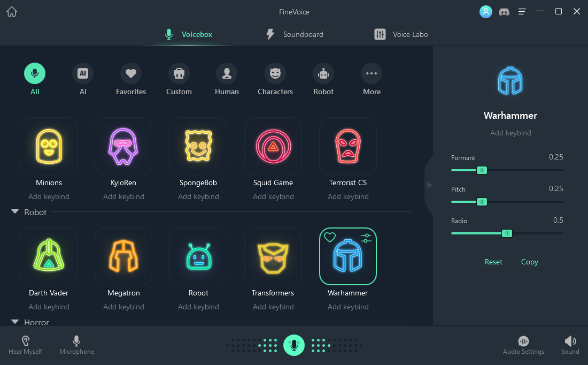The width and height of the screenshot is (588, 365).
Task: Open the user account profile icon
Action: tap(485, 12)
